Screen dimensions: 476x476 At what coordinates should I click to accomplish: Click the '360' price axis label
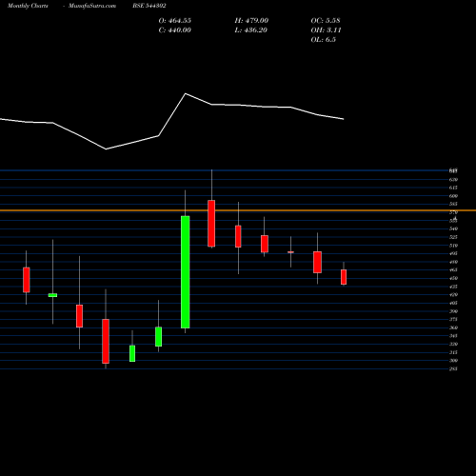click(453, 327)
